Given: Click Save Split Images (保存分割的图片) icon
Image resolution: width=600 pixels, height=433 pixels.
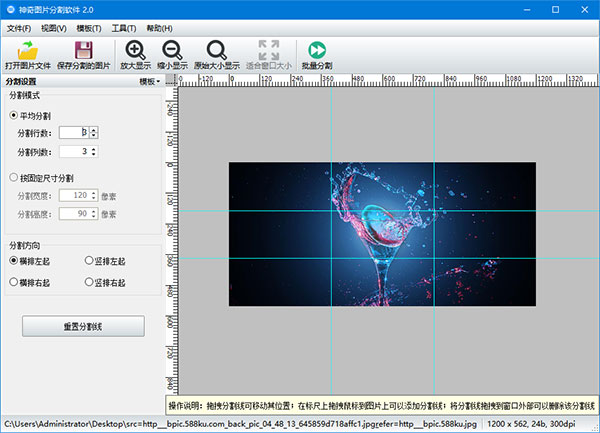Looking at the screenshot, I should pos(84,51).
